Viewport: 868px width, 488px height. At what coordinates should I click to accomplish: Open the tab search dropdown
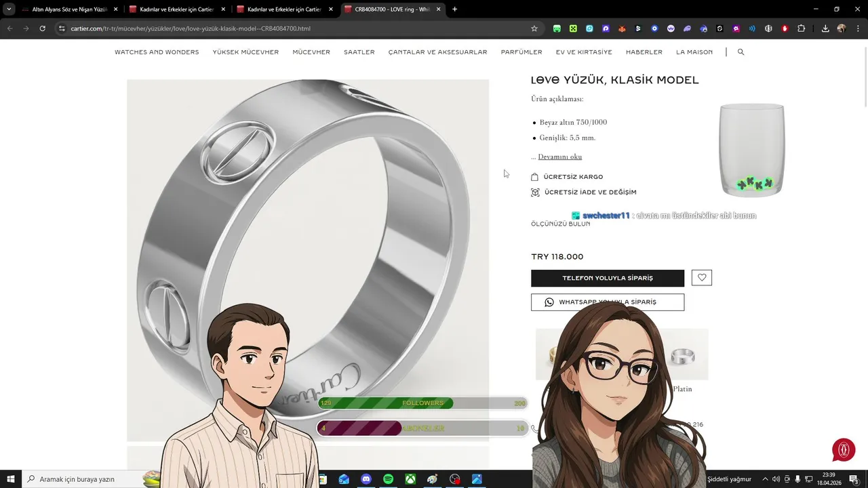9,9
